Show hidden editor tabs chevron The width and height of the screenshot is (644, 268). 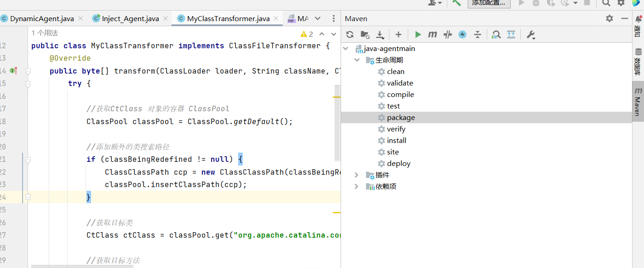(318, 19)
